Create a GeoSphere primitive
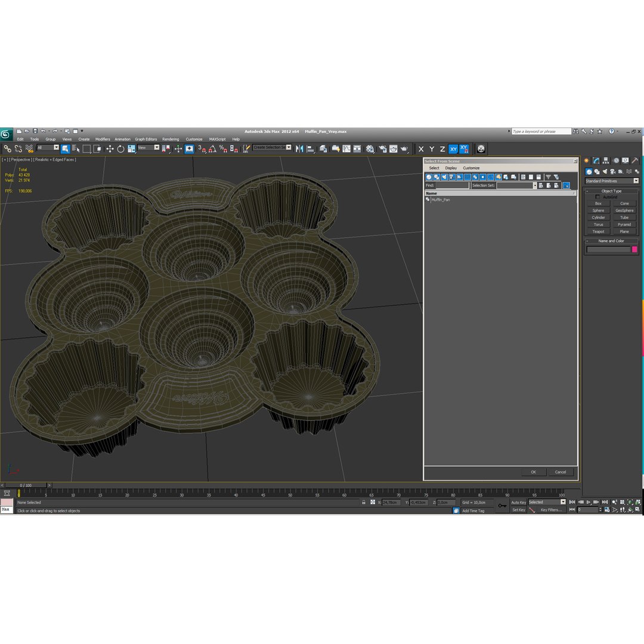This screenshot has width=644, height=644. (x=624, y=210)
